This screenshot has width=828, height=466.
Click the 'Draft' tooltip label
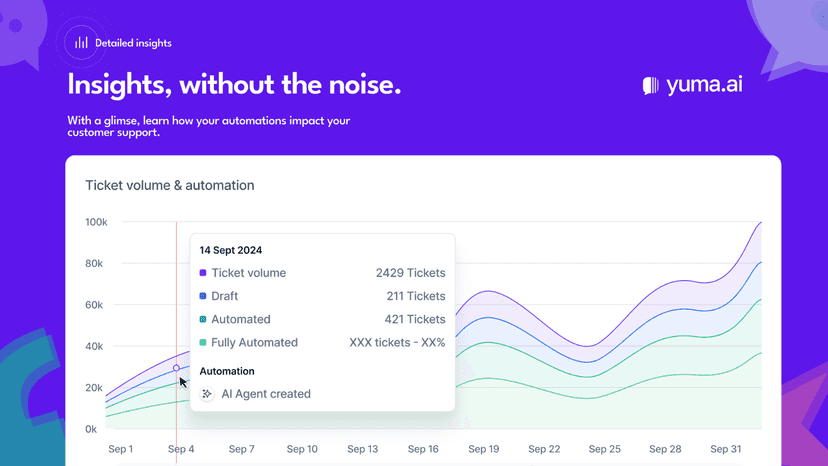(224, 296)
